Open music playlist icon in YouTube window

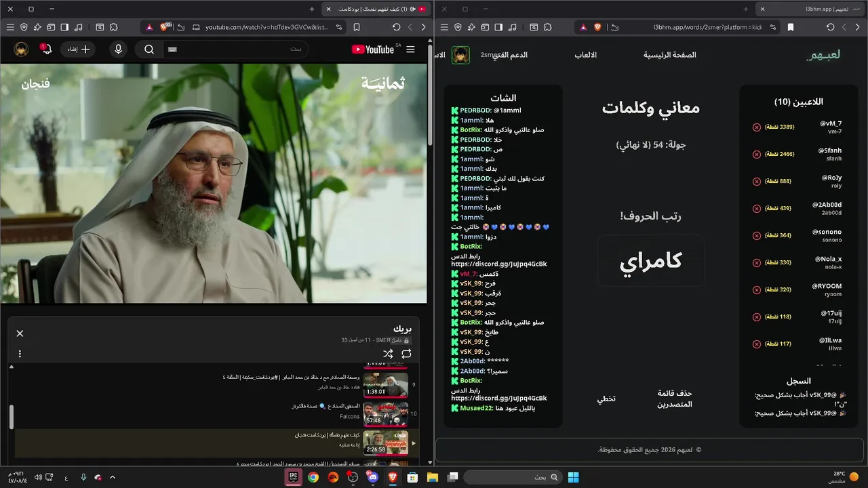coord(79,27)
